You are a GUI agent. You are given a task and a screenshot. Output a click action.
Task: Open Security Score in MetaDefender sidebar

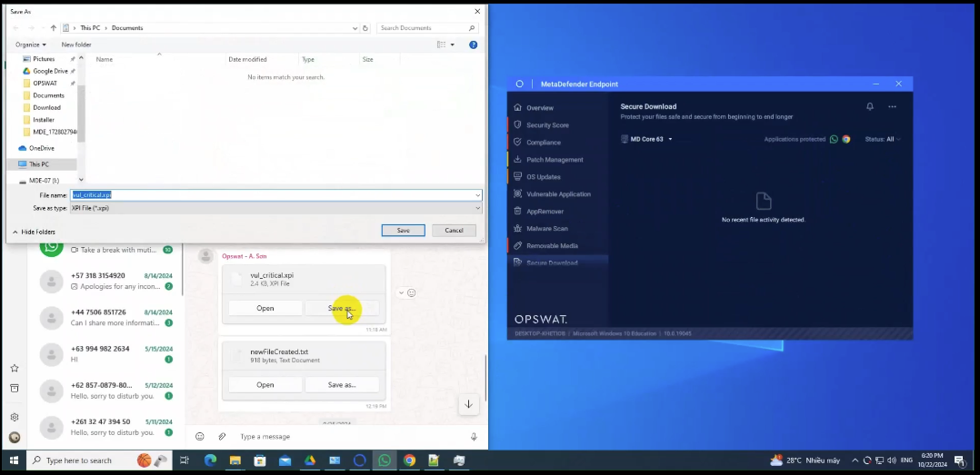pyautogui.click(x=547, y=125)
